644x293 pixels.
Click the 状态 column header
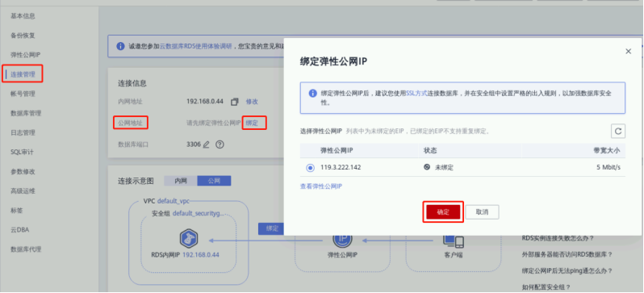[x=430, y=151]
